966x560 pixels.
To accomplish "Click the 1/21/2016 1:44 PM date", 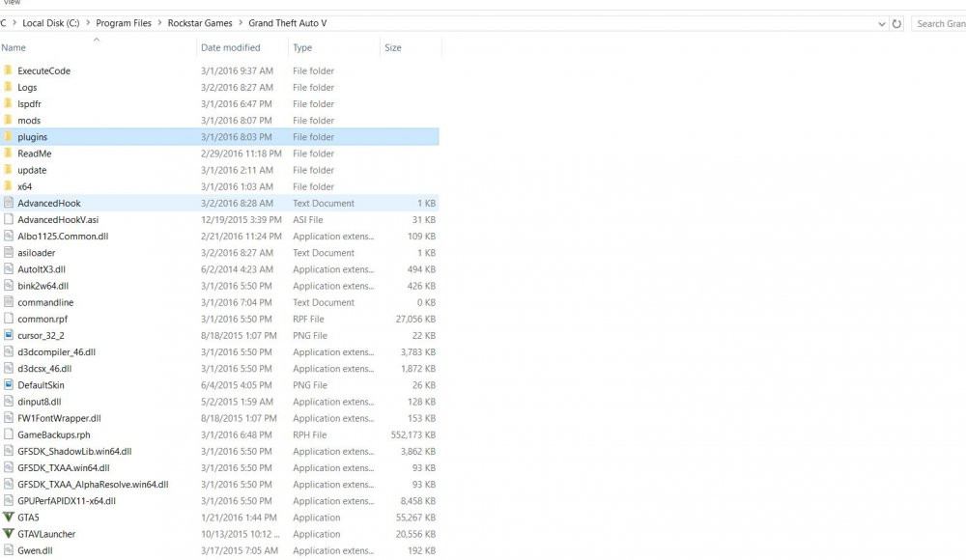I will point(239,518).
